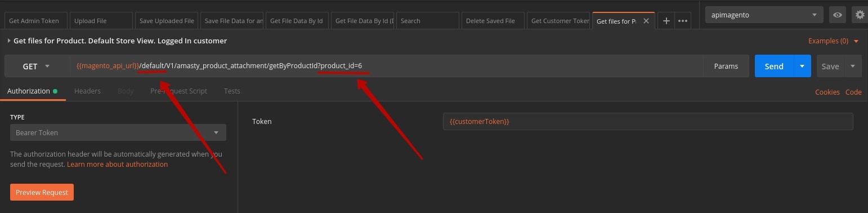The image size is (868, 213).
Task: Open a new request tab with plus icon
Action: [x=666, y=21]
